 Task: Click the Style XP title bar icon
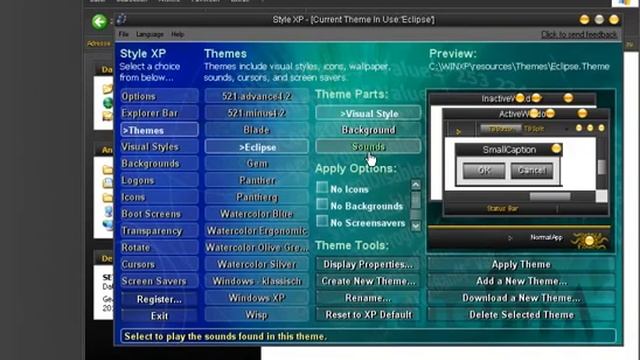click(x=122, y=19)
